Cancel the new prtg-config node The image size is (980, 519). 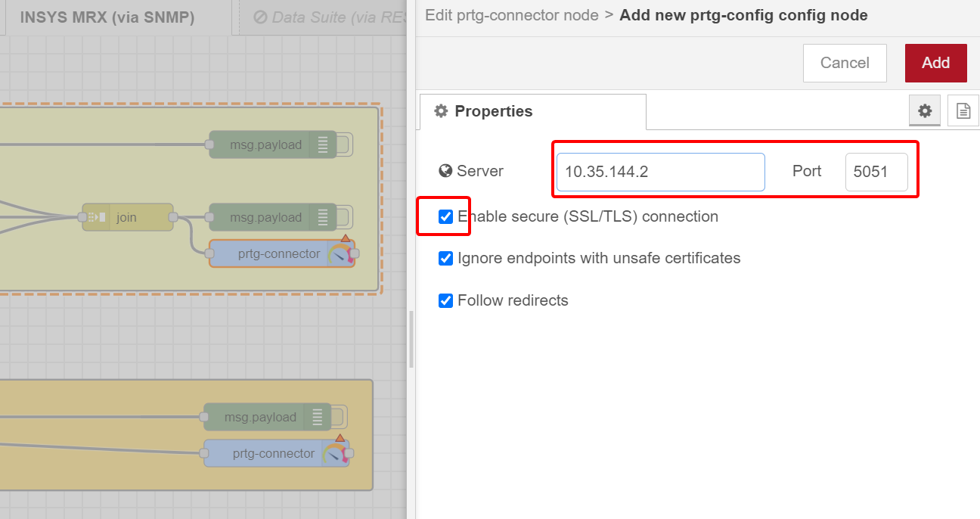click(x=844, y=63)
